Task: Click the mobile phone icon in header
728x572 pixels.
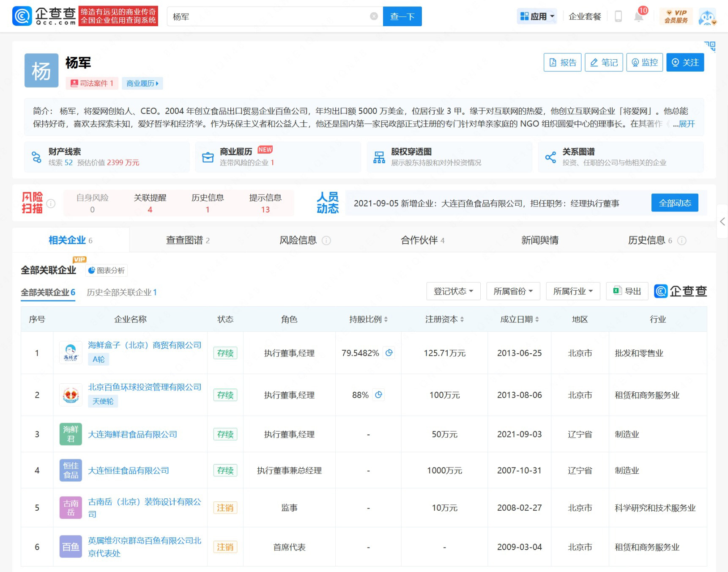Action: (618, 16)
